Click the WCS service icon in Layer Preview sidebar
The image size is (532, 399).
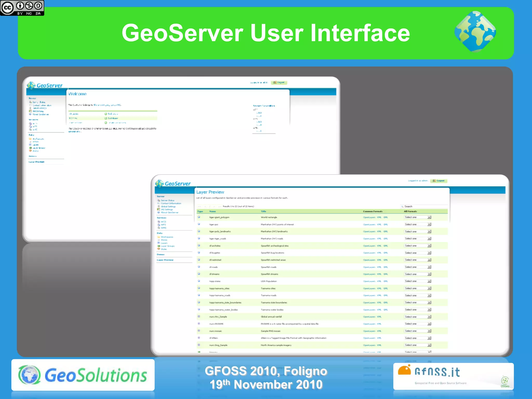pos(159,222)
